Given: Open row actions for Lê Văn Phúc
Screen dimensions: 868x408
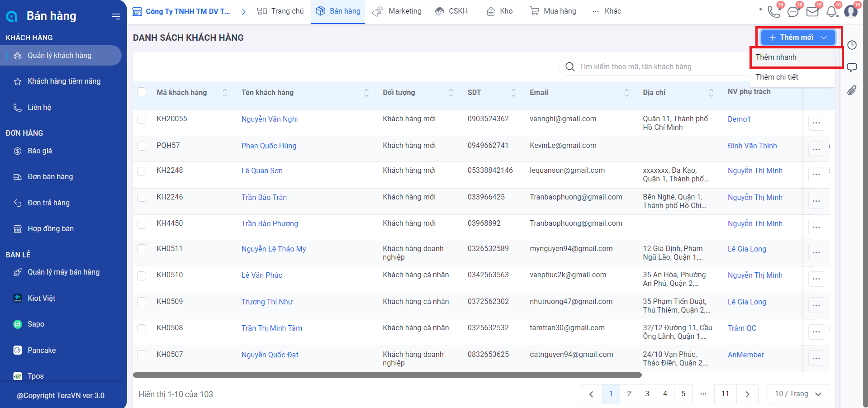Looking at the screenshot, I should [816, 279].
